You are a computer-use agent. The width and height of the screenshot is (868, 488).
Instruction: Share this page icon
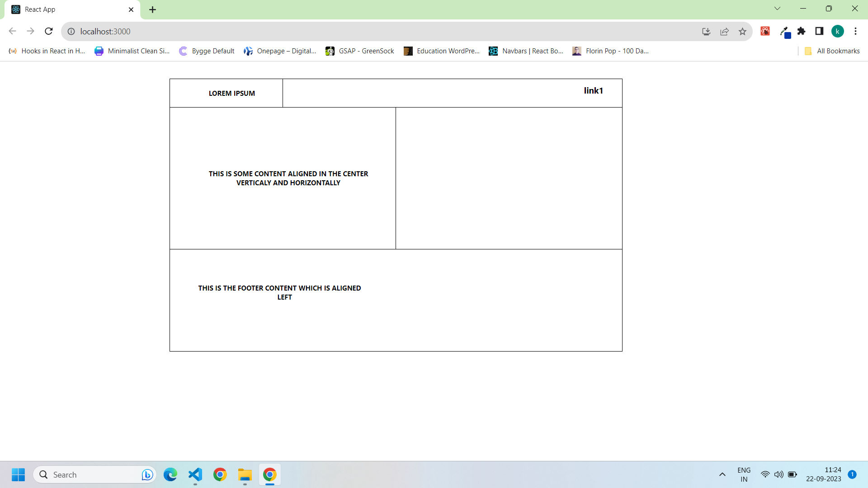tap(724, 31)
